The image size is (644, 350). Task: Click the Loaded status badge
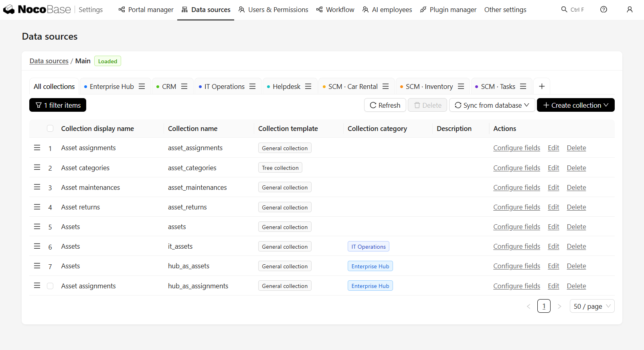107,61
